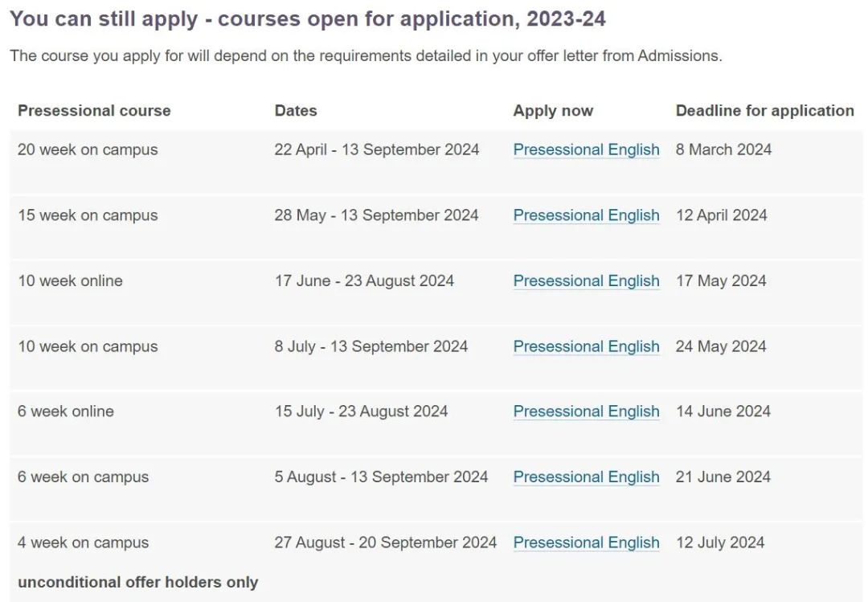Screen dimensions: 868x602
Task: Click the 'Apply now' column header
Action: (553, 111)
